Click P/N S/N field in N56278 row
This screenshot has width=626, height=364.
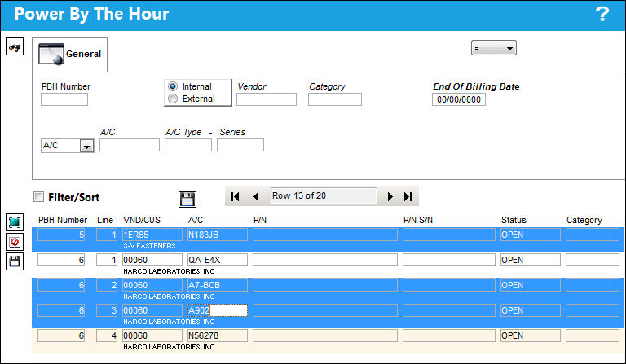point(449,335)
